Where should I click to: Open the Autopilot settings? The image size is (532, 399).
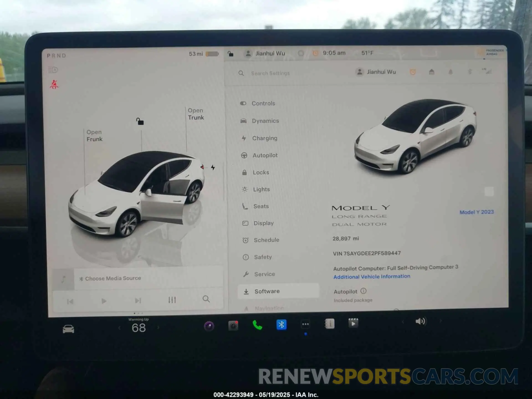(259, 155)
